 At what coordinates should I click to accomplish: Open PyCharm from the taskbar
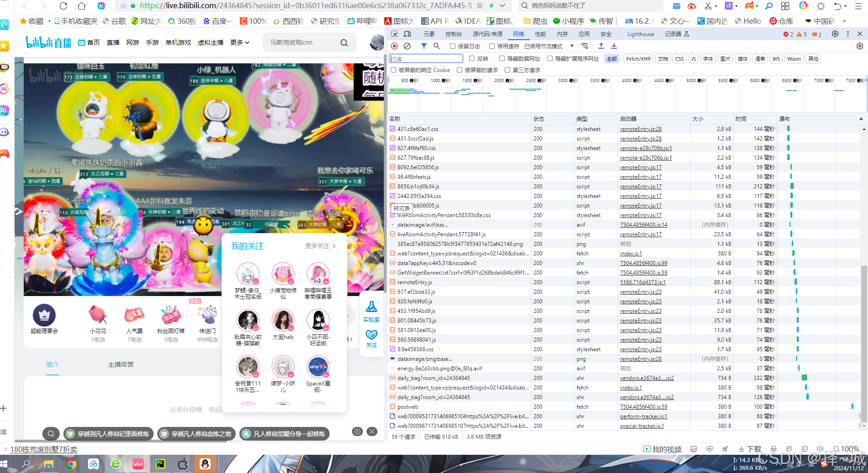coord(160,464)
